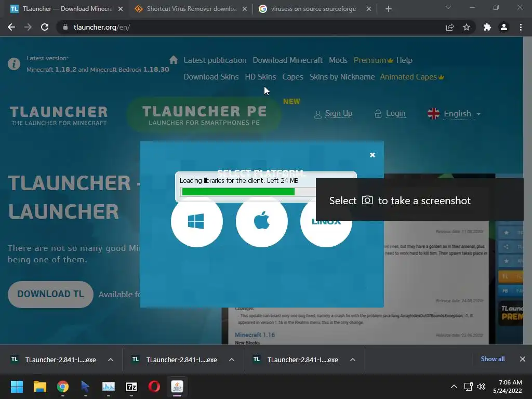
Task: Choose the Linux platform circle
Action: coord(326,221)
